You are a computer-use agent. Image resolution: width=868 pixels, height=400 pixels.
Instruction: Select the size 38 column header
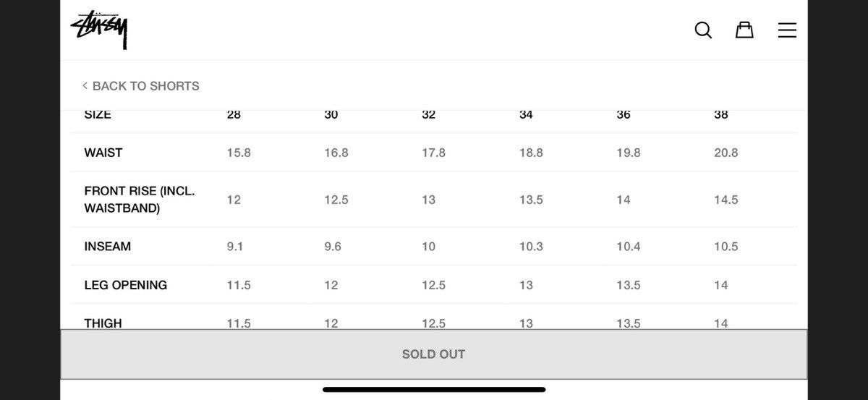coord(721,114)
